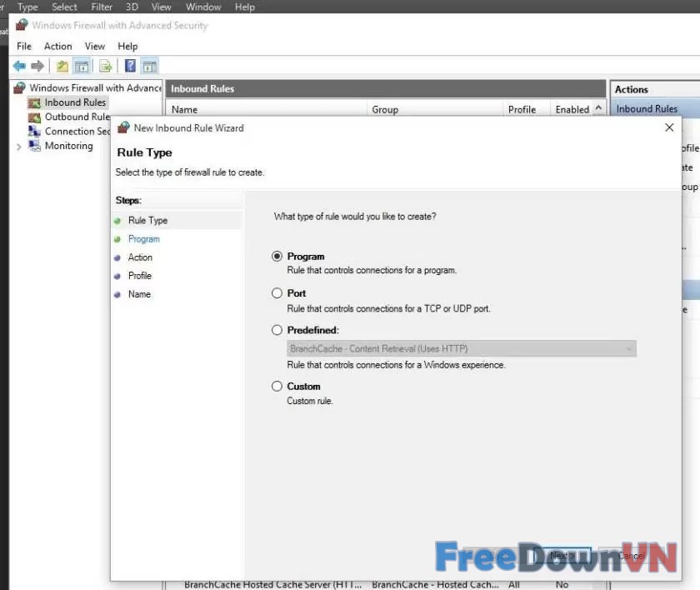
Task: Click the Up one level folder icon
Action: [x=62, y=66]
